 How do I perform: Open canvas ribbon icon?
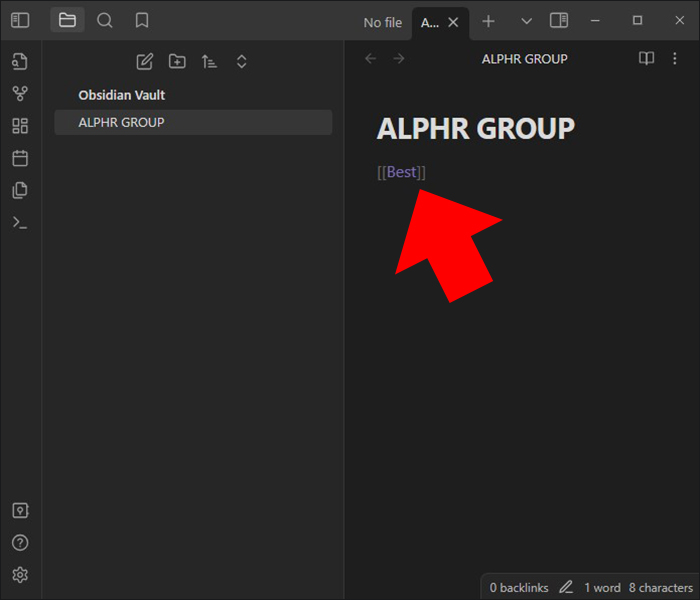(x=20, y=126)
